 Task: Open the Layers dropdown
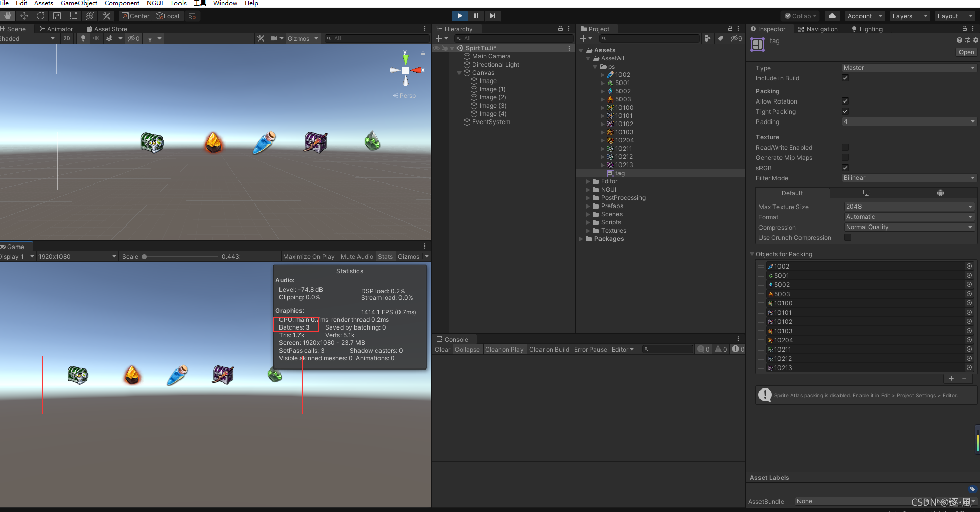pos(910,16)
